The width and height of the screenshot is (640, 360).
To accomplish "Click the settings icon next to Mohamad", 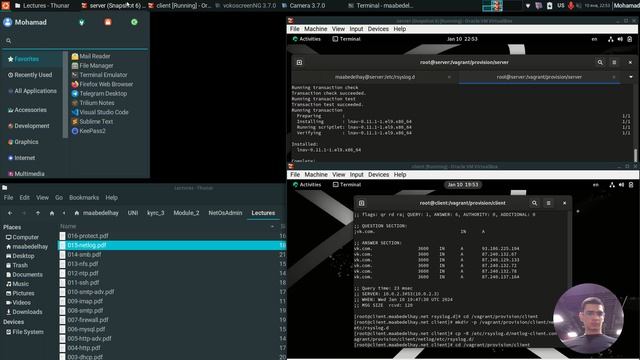I will 82,22.
